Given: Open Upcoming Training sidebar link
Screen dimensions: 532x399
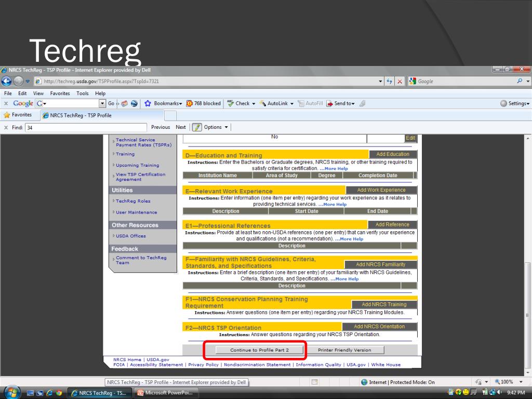Looking at the screenshot, I should coord(137,165).
